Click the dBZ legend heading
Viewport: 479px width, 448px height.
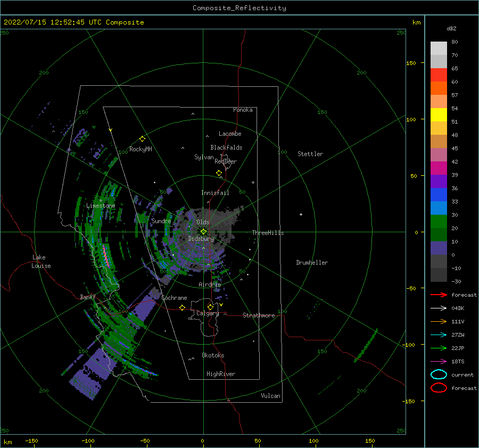coord(451,28)
